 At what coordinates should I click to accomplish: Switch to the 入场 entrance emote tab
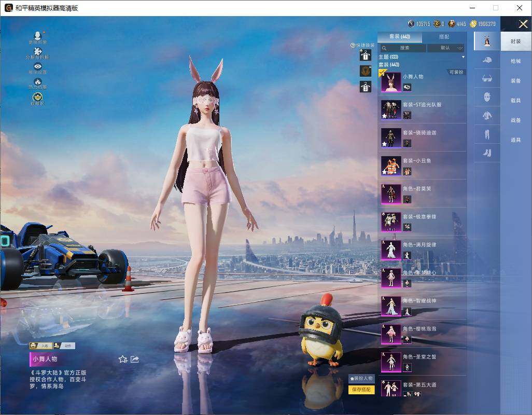[x=41, y=346]
